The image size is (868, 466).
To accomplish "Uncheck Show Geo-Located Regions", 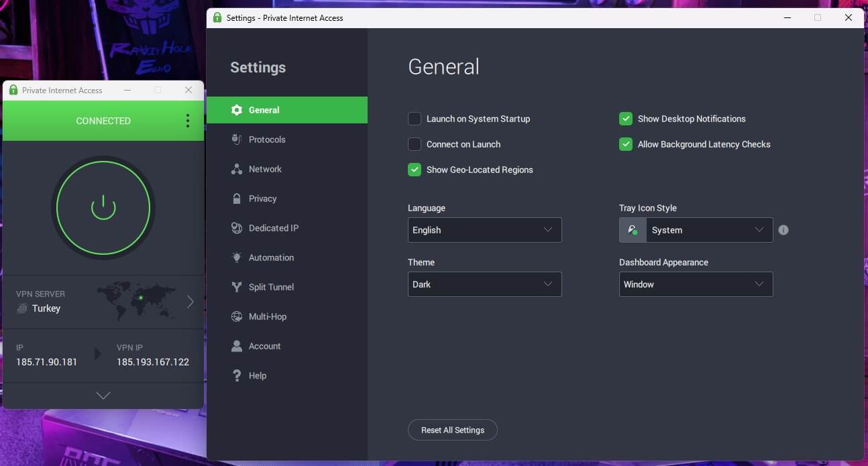I will click(x=415, y=170).
